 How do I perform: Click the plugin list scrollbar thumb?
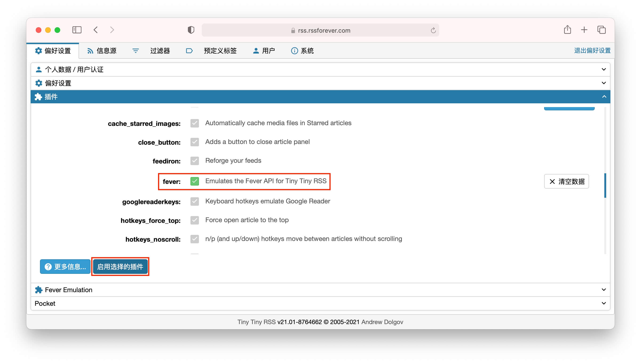pyautogui.click(x=605, y=186)
